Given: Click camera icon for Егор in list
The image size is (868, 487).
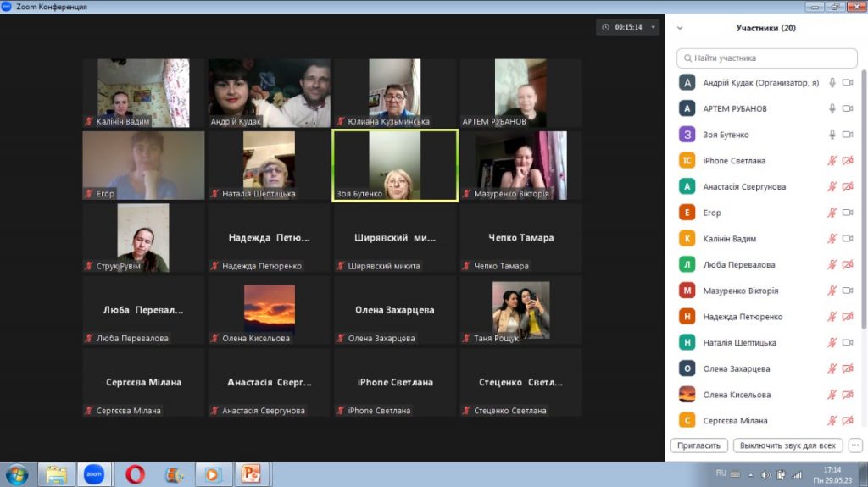Looking at the screenshot, I should click(848, 213).
